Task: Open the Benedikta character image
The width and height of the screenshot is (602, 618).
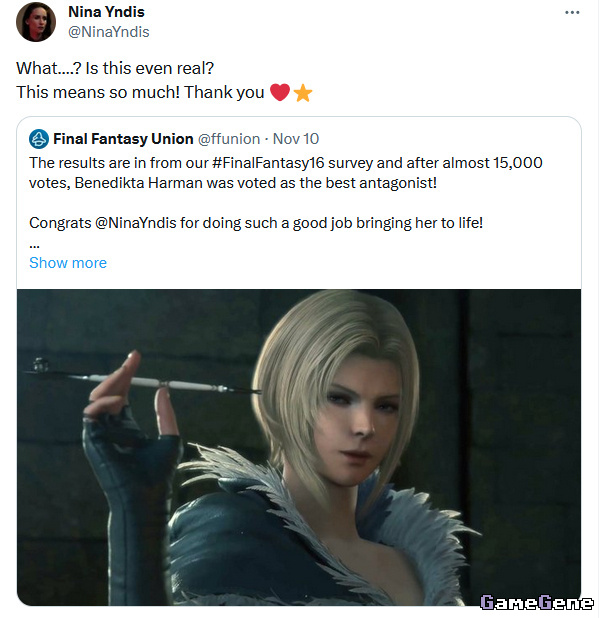Action: pos(298,447)
